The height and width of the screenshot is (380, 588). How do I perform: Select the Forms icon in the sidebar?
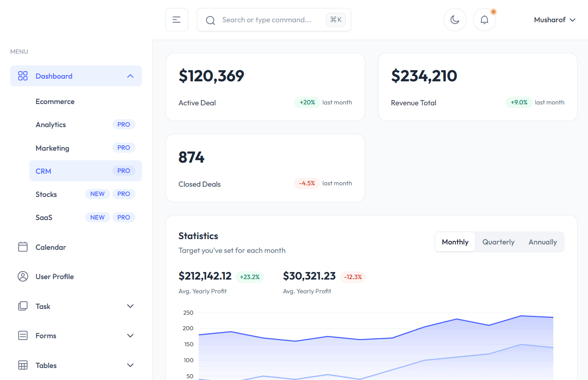23,336
